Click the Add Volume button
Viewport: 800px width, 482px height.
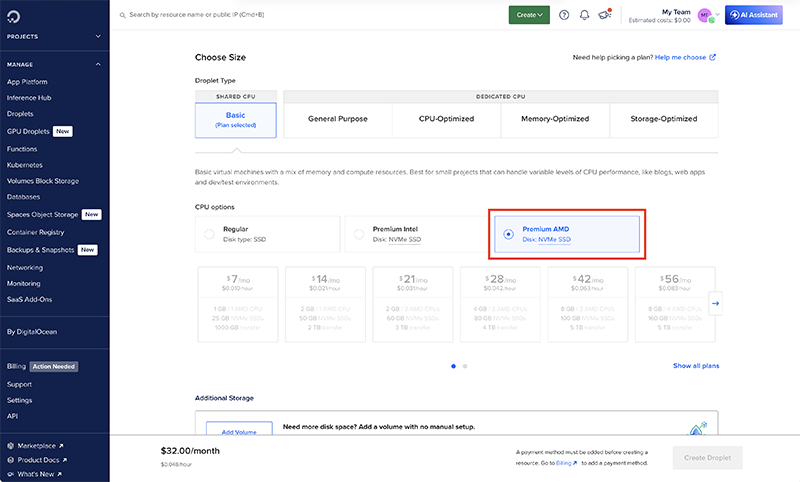coord(238,431)
